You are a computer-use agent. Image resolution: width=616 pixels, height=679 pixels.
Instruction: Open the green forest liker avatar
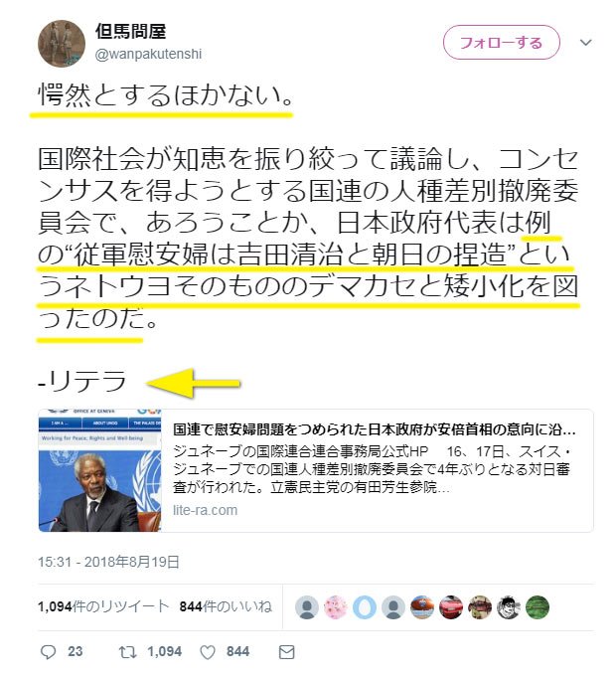point(538,607)
